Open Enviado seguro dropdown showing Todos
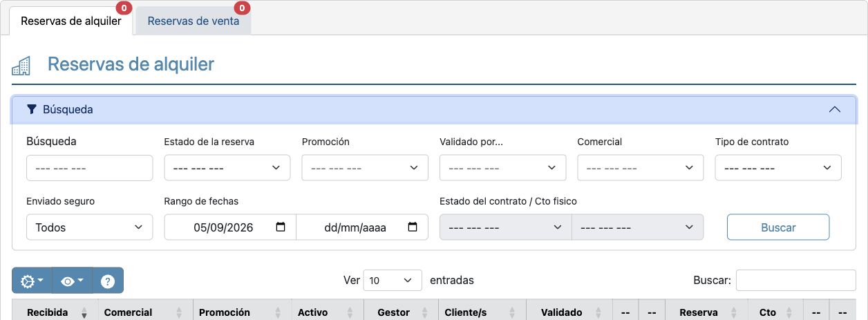868x320 pixels. [89, 227]
